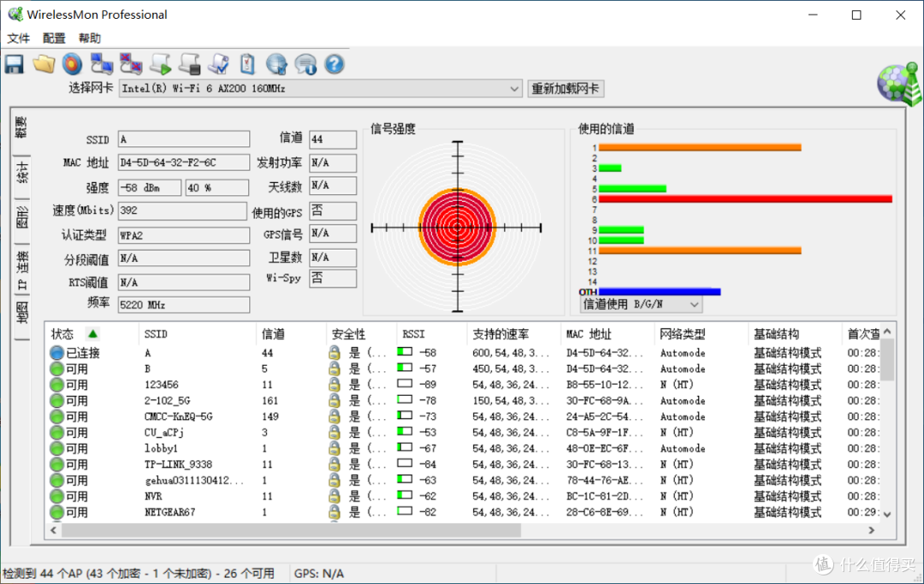
Task: Click the green sort arrow beside 状态 header
Action: (92, 333)
